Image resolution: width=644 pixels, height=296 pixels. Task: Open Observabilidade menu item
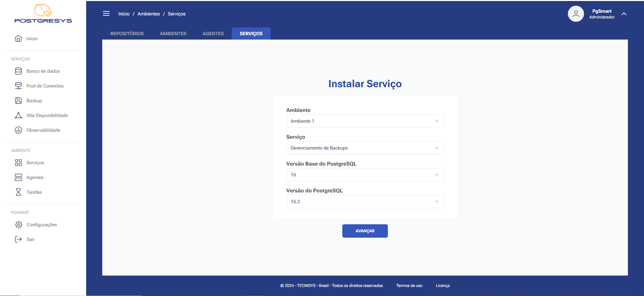(43, 130)
